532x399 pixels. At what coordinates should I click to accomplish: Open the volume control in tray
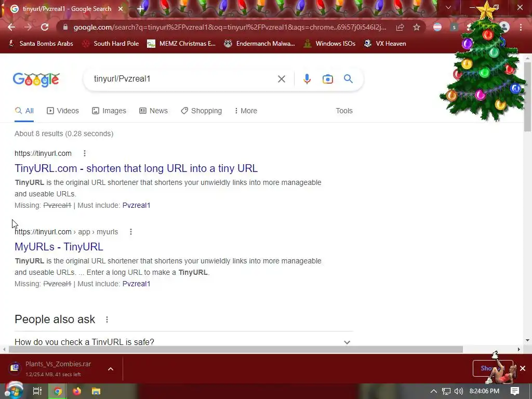pos(458,391)
